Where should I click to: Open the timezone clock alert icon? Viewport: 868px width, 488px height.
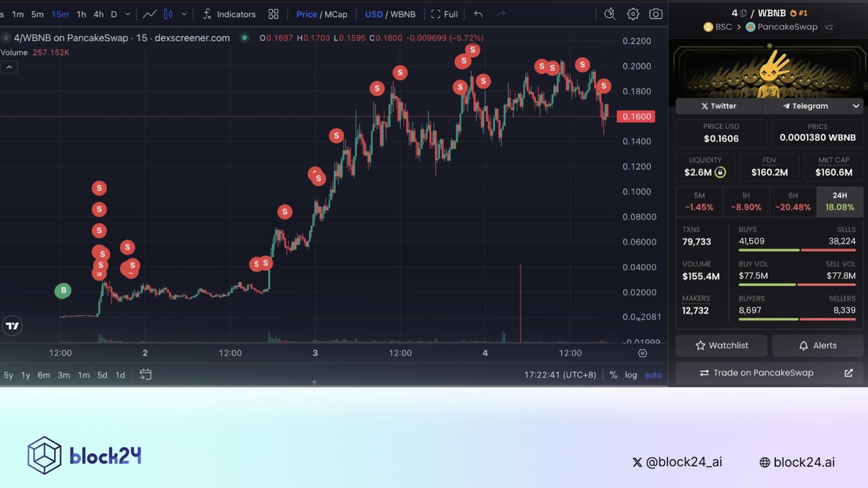[x=609, y=14]
